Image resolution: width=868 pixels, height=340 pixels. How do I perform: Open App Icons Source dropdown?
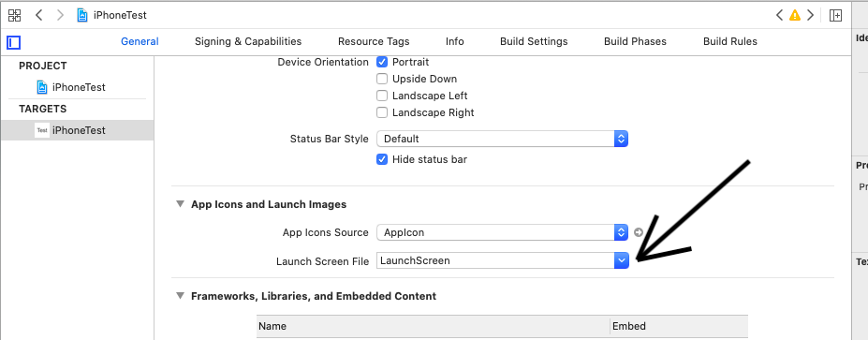pos(502,232)
